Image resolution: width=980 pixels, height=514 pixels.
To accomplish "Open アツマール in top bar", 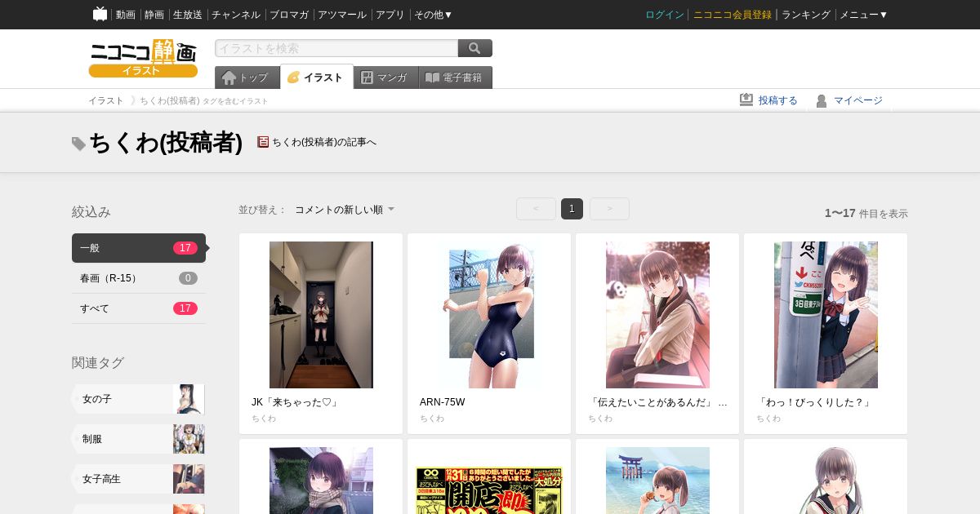I will 342,15.
